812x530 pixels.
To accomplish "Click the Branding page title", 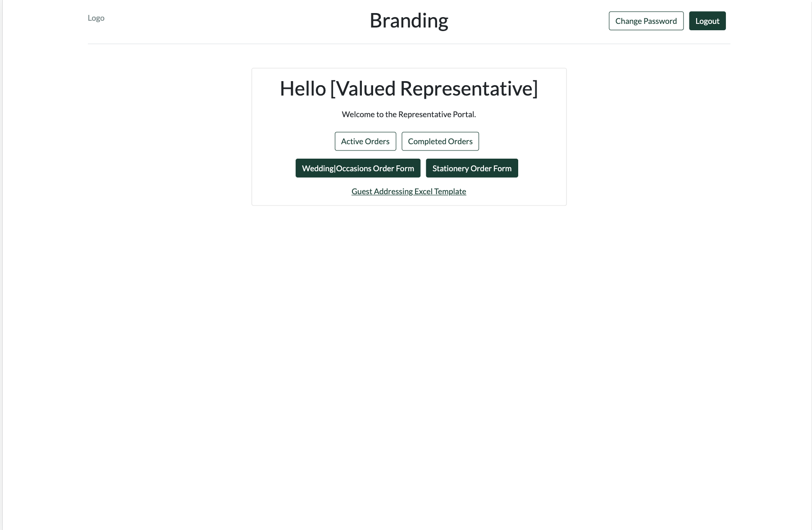I will (409, 21).
